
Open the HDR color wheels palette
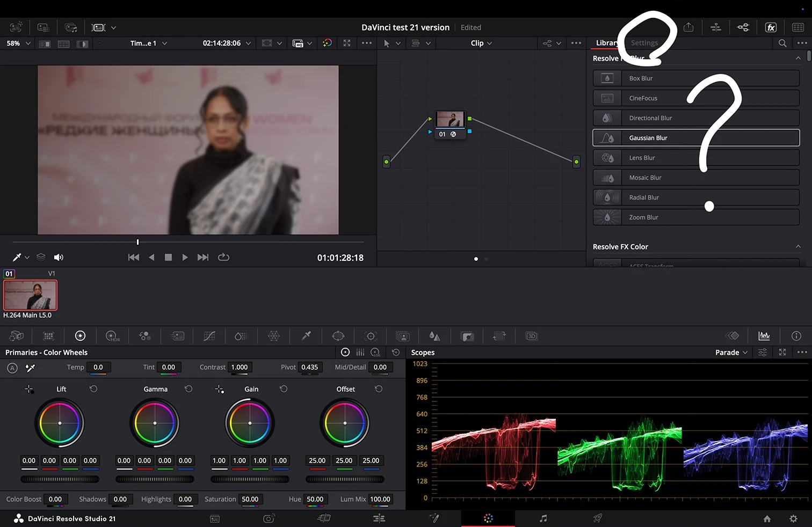click(x=113, y=336)
